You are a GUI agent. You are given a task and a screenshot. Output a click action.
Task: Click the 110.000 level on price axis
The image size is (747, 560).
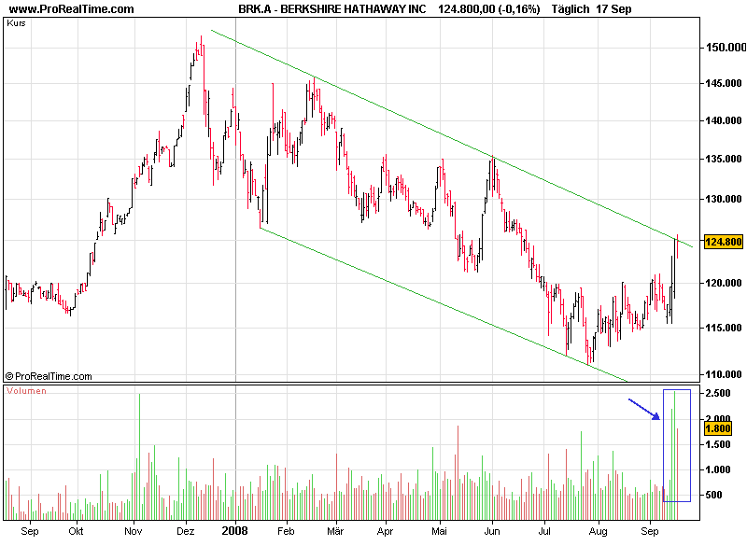click(724, 374)
